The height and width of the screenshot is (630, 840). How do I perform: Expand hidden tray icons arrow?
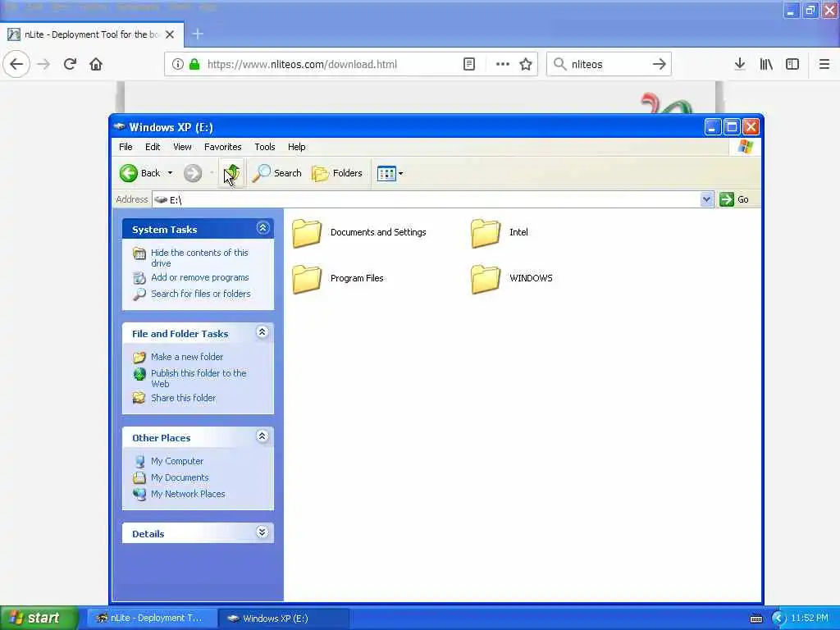(778, 619)
